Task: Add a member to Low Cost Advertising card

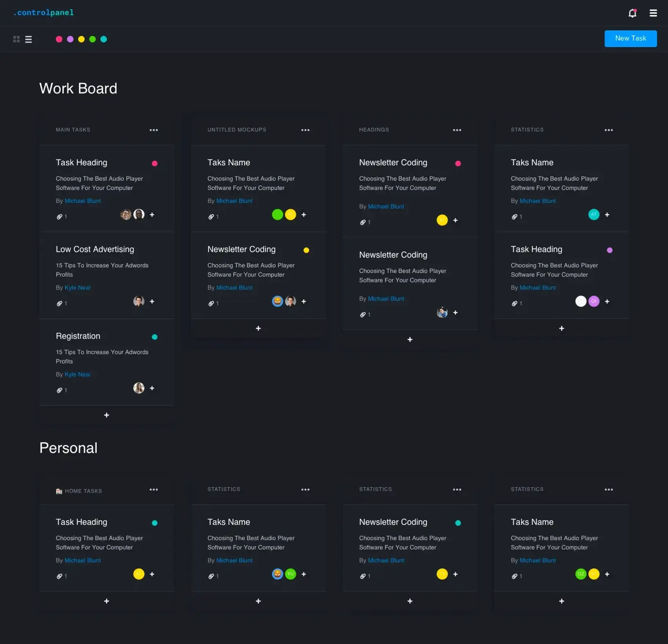Action: 152,301
